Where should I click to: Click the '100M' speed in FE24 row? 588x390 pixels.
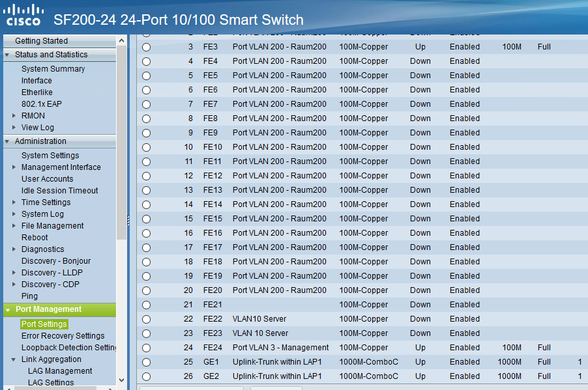512,348
